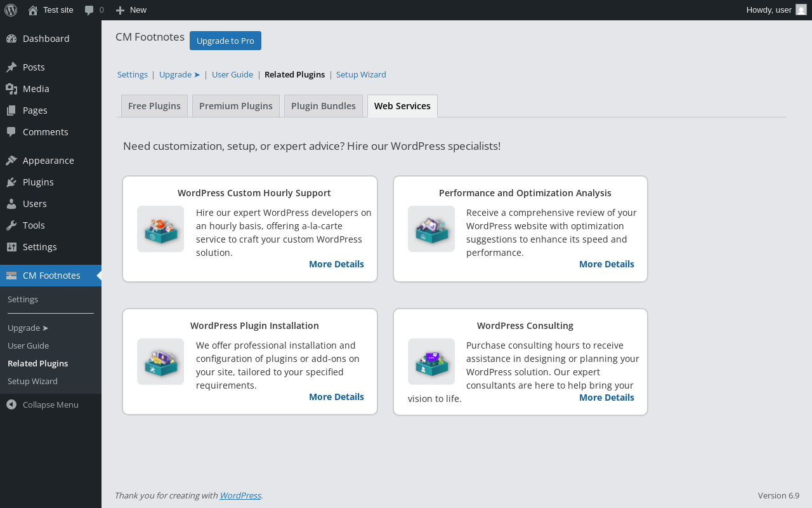This screenshot has height=508, width=812.
Task: Open Pages from the admin menu
Action: click(35, 110)
